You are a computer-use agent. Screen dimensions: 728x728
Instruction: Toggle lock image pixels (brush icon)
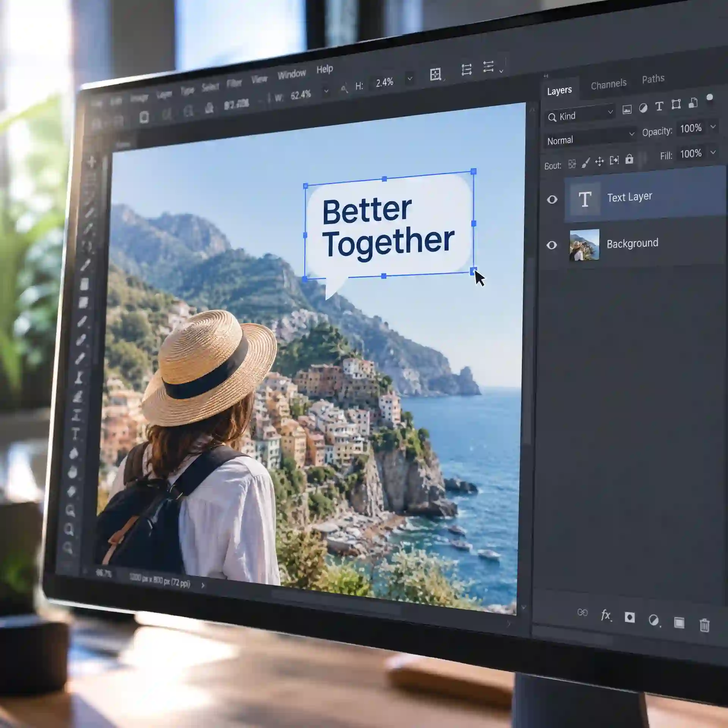[x=586, y=163]
